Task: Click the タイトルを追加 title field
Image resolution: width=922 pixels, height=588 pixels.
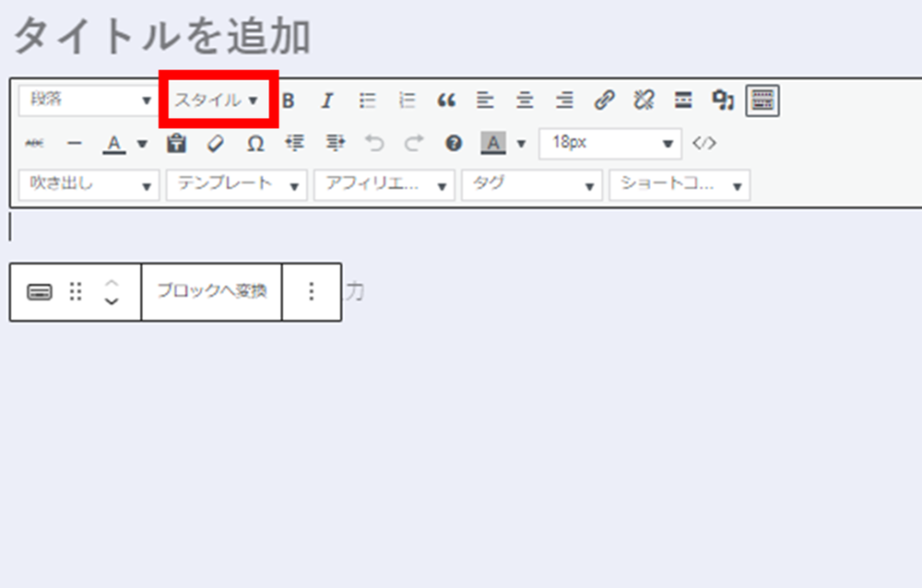Action: (x=162, y=38)
